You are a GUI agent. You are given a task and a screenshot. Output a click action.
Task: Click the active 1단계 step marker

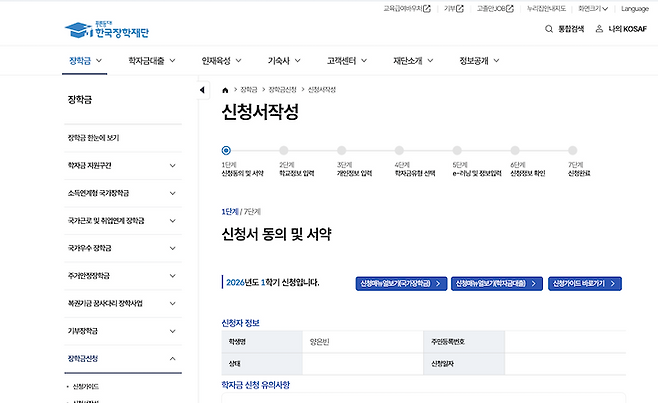tap(226, 150)
